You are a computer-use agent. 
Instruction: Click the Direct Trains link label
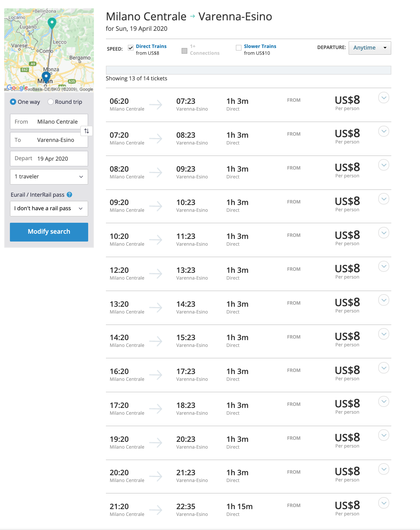(x=151, y=46)
